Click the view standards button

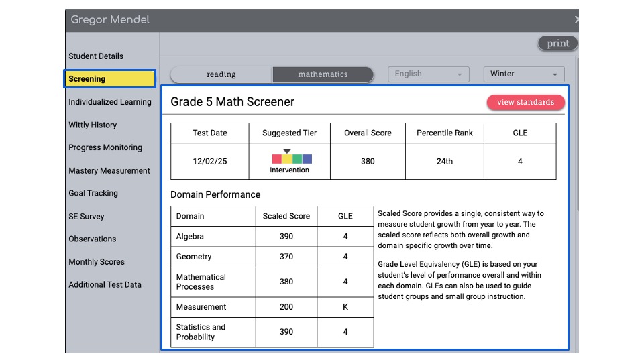tap(525, 102)
